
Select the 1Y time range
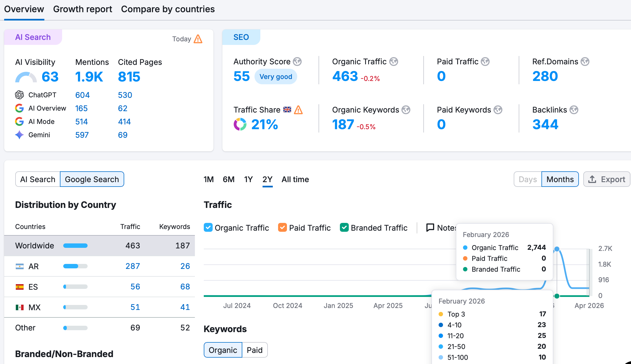[x=248, y=179]
